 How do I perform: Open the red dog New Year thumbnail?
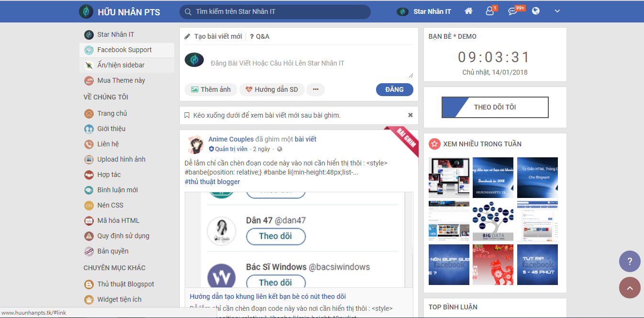pos(493,265)
